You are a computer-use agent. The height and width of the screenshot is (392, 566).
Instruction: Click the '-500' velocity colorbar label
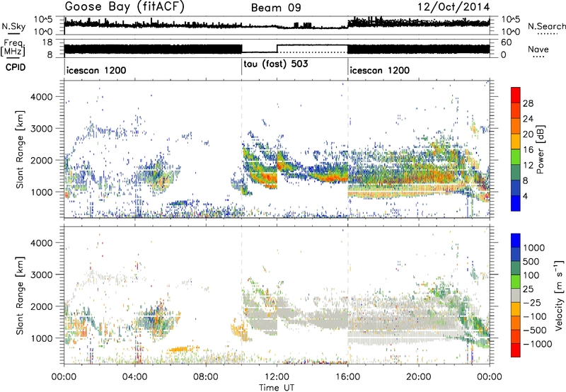[534, 330]
